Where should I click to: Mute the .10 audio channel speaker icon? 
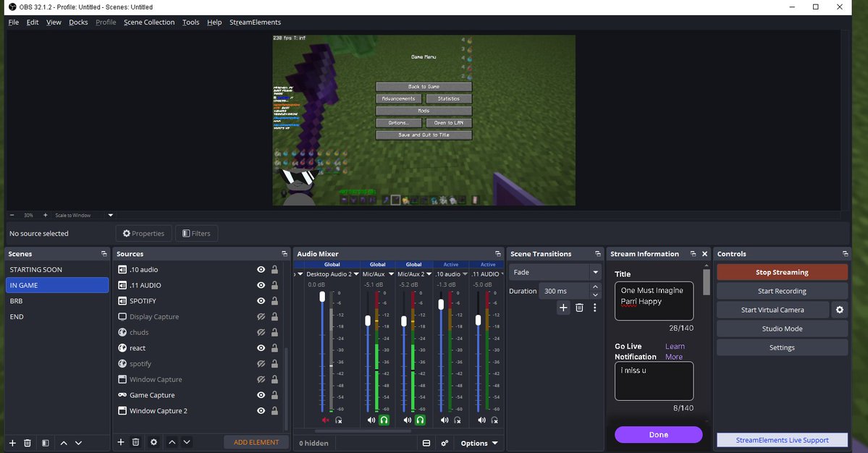pyautogui.click(x=444, y=420)
